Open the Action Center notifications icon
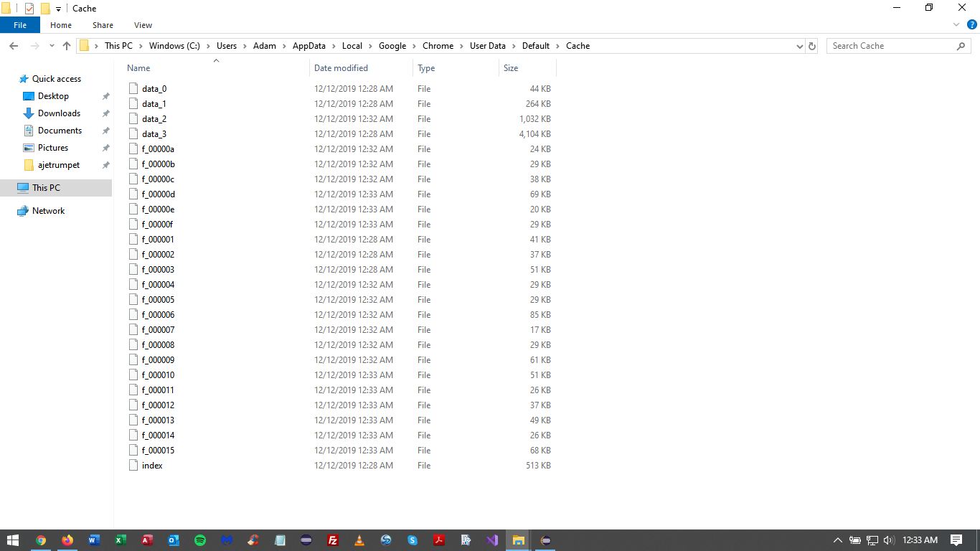Screen dimensions: 980x551 coord(956,540)
